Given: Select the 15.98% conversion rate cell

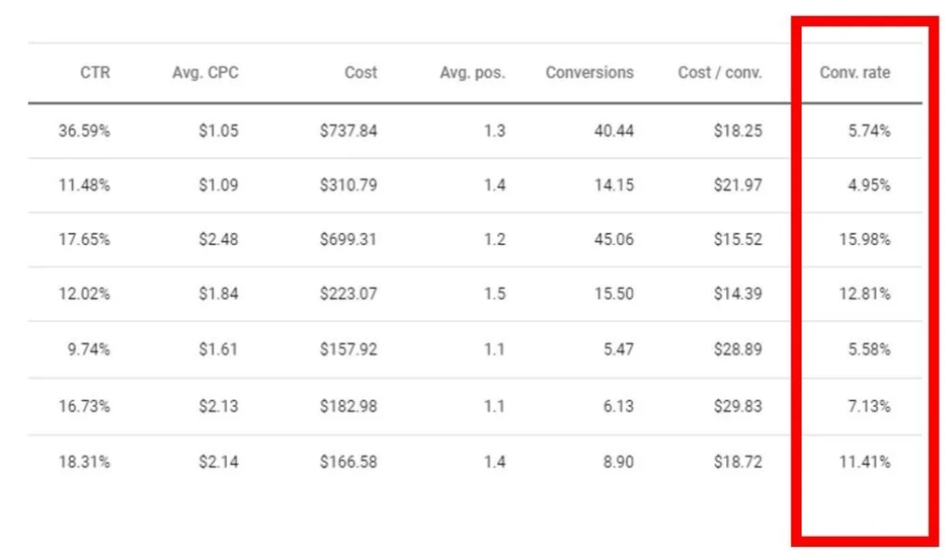Looking at the screenshot, I should pos(865,240).
